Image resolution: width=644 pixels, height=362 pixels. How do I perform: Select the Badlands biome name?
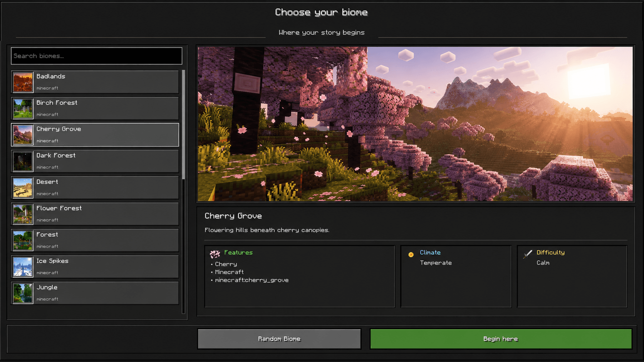[x=51, y=76]
